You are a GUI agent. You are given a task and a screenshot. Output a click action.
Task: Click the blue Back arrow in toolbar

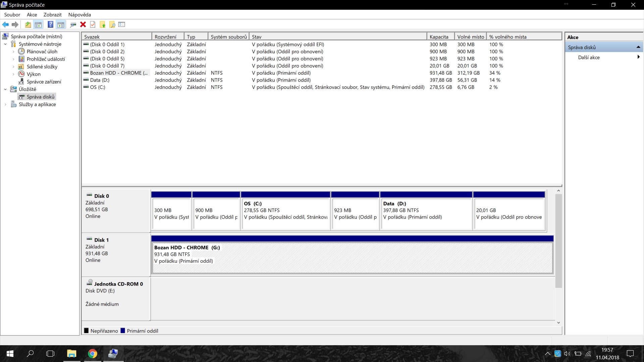(x=5, y=24)
